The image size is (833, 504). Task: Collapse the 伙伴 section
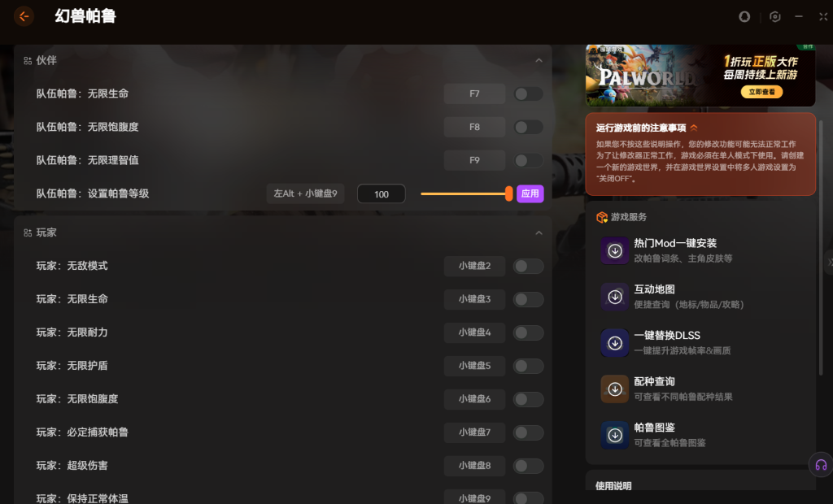(539, 60)
